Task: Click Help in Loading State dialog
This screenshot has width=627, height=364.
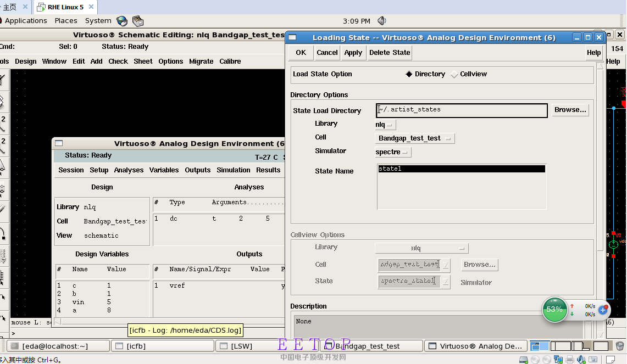Action: point(593,52)
